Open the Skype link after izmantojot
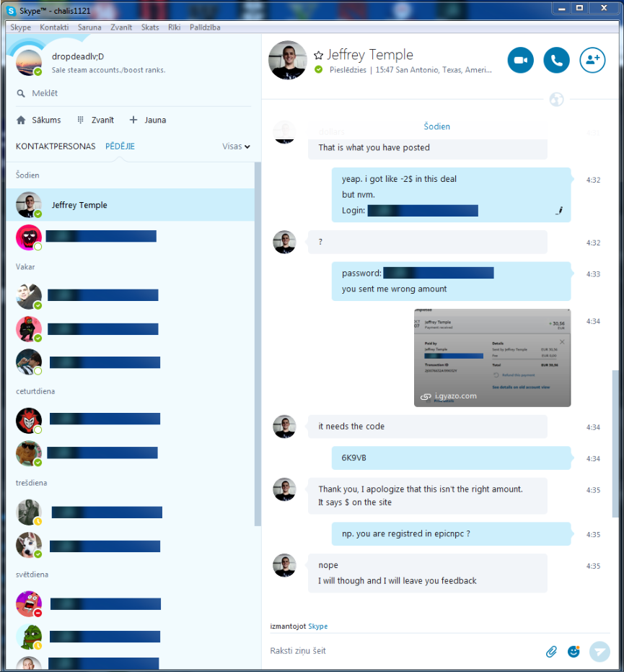 [x=318, y=626]
